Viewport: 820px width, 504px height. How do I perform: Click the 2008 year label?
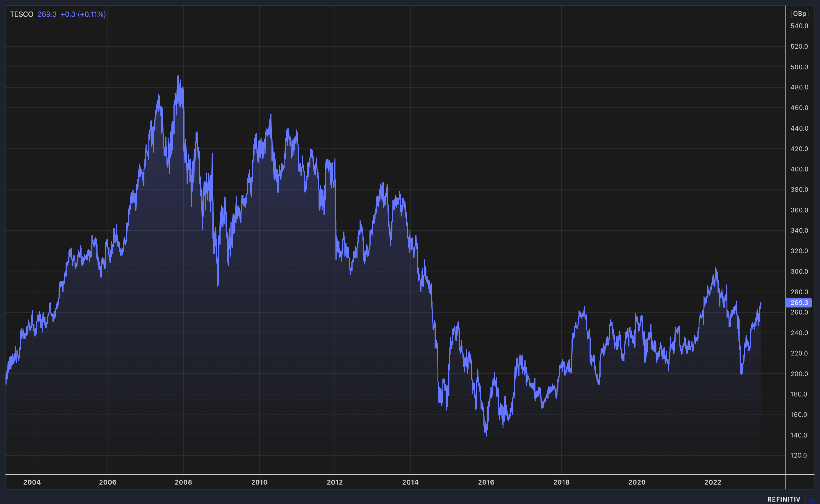[183, 482]
